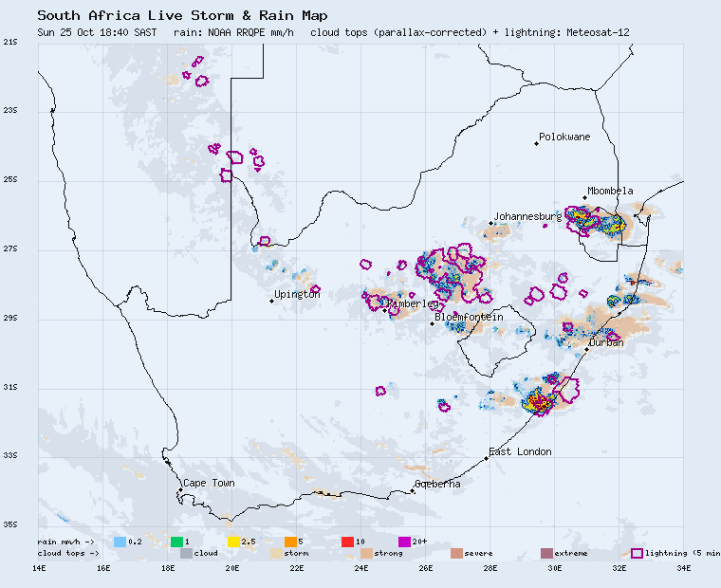Screen dimensions: 721x588
Task: Click the 35S latitude axis label
Action: (x=10, y=524)
